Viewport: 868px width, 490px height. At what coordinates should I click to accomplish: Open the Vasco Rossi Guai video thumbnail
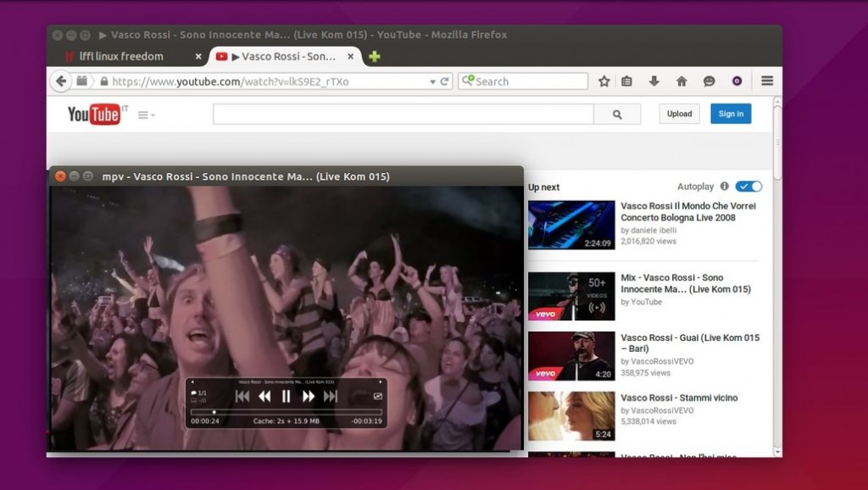click(x=570, y=355)
